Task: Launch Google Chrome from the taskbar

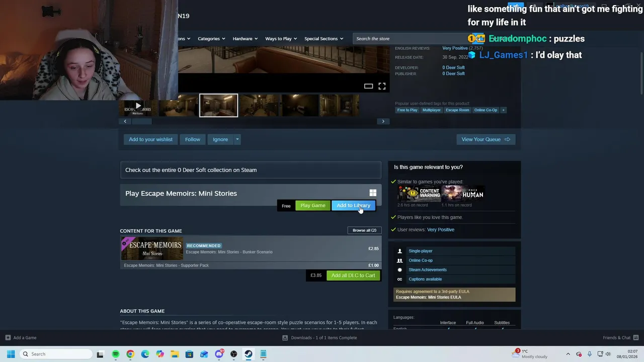Action: point(130,354)
